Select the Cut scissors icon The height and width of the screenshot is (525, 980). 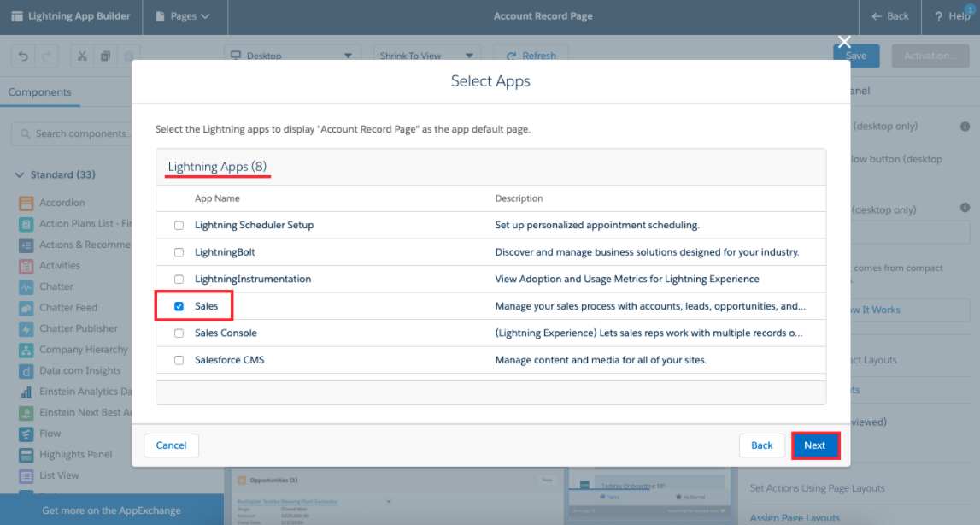(x=81, y=56)
